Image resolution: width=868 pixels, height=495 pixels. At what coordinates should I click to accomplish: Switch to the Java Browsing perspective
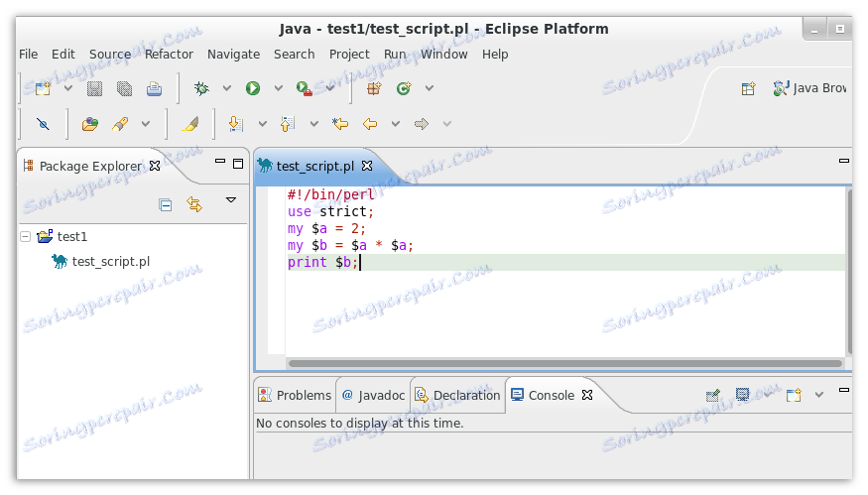click(809, 88)
